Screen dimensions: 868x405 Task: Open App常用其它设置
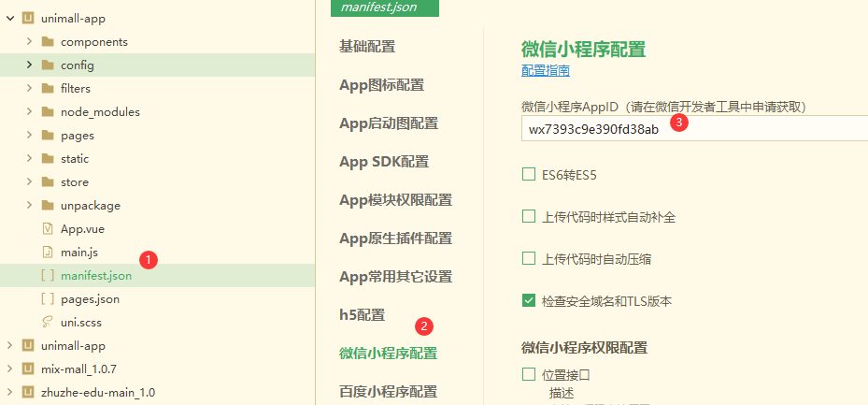point(396,276)
